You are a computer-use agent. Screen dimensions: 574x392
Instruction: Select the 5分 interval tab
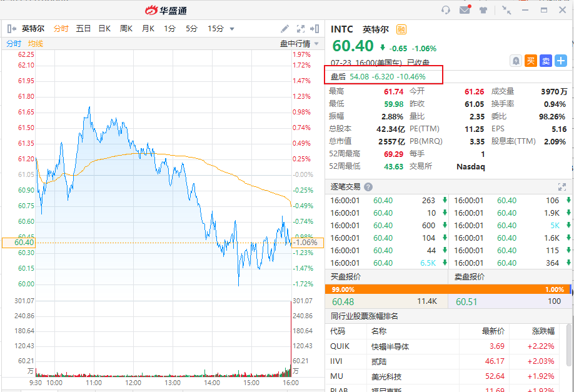tap(191, 29)
